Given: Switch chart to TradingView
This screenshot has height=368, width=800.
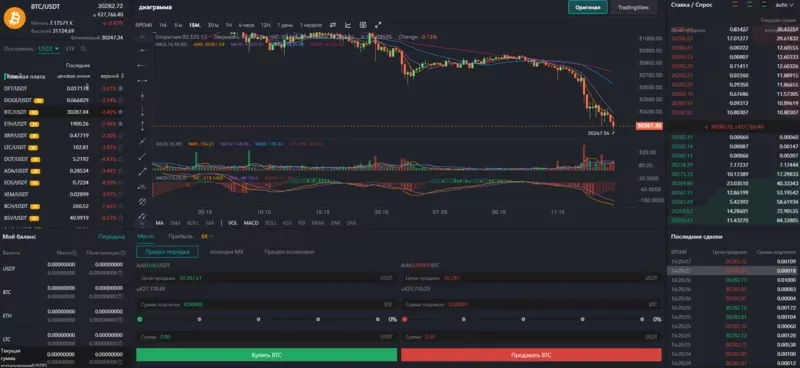Looking at the screenshot, I should tap(633, 7).
